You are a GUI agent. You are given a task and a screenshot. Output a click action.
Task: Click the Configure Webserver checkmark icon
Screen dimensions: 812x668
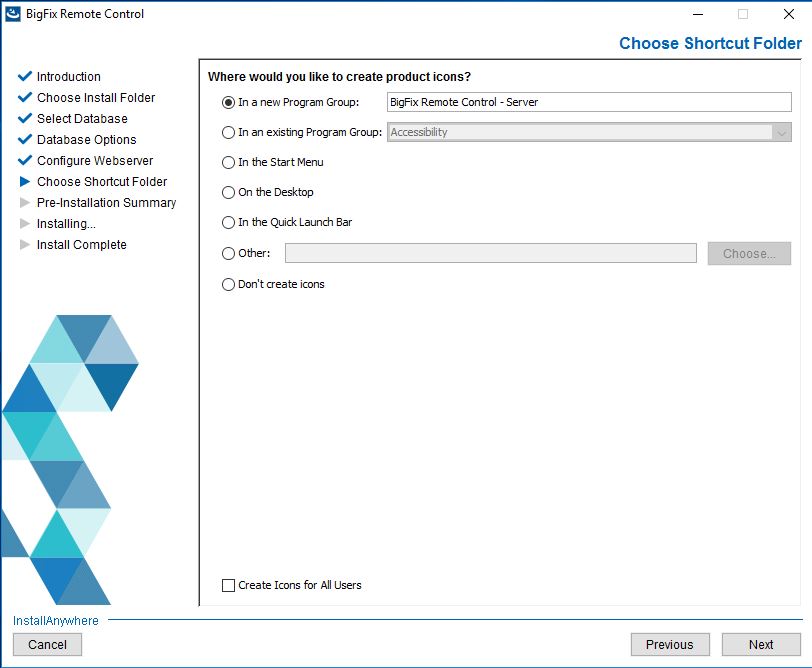tap(25, 160)
